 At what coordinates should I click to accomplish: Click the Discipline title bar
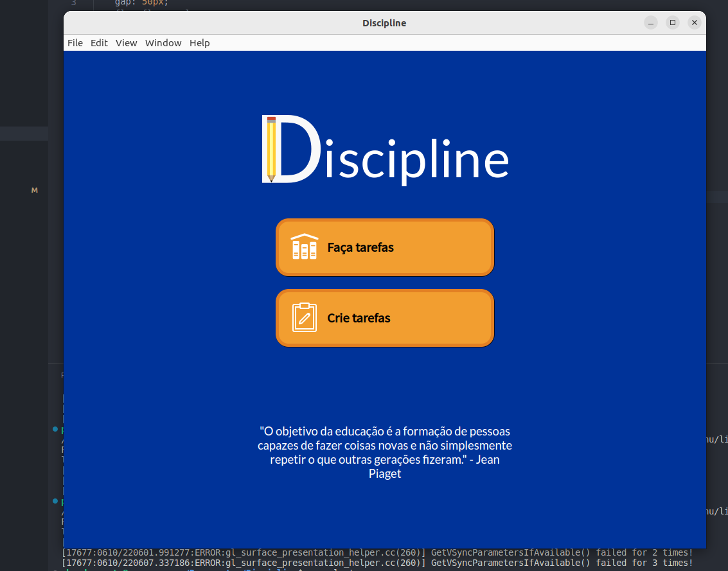coord(384,22)
